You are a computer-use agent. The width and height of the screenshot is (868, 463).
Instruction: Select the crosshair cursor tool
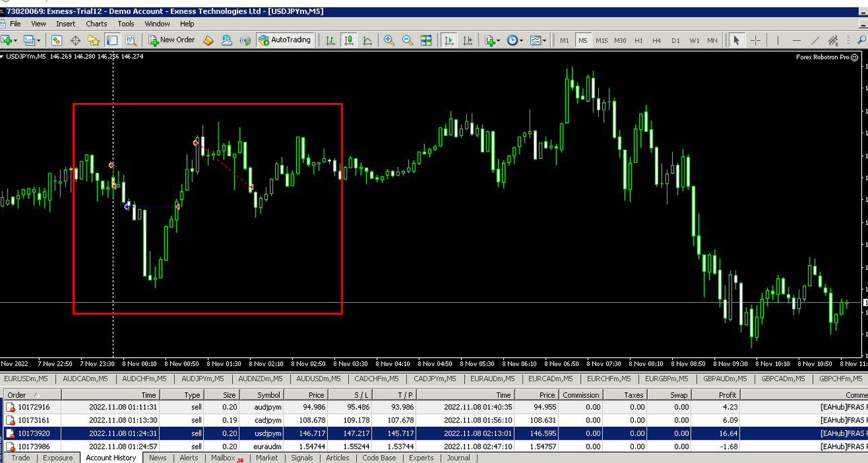pos(756,40)
